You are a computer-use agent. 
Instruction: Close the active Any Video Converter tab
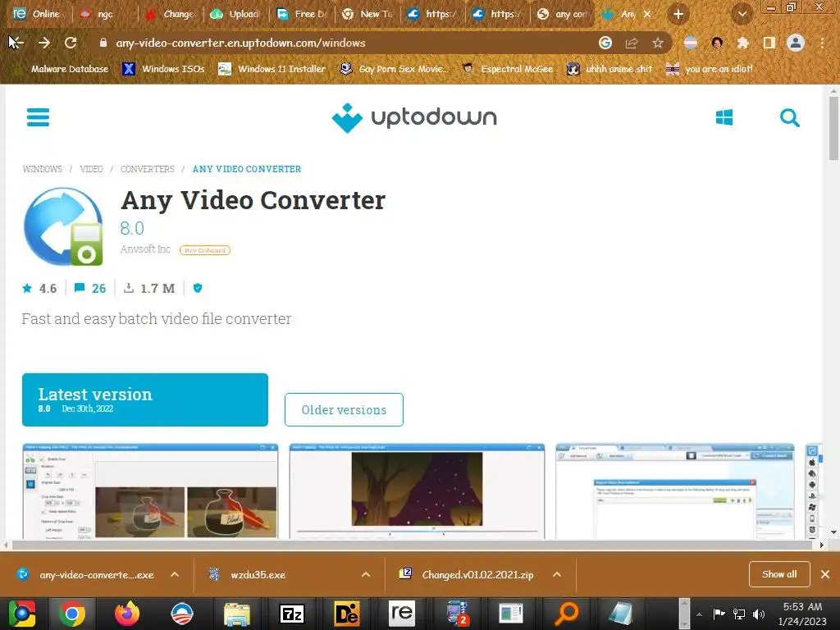coord(647,15)
